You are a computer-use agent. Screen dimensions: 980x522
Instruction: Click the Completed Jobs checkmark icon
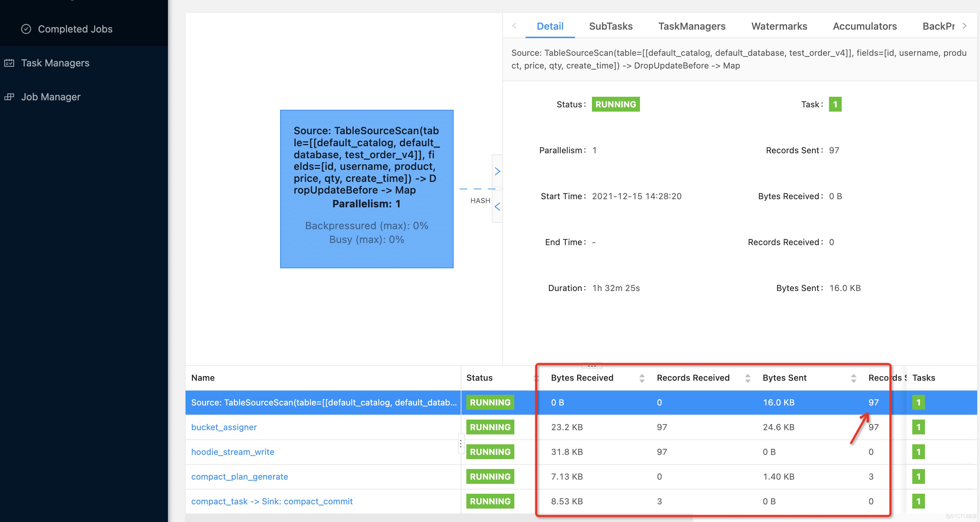pos(26,29)
